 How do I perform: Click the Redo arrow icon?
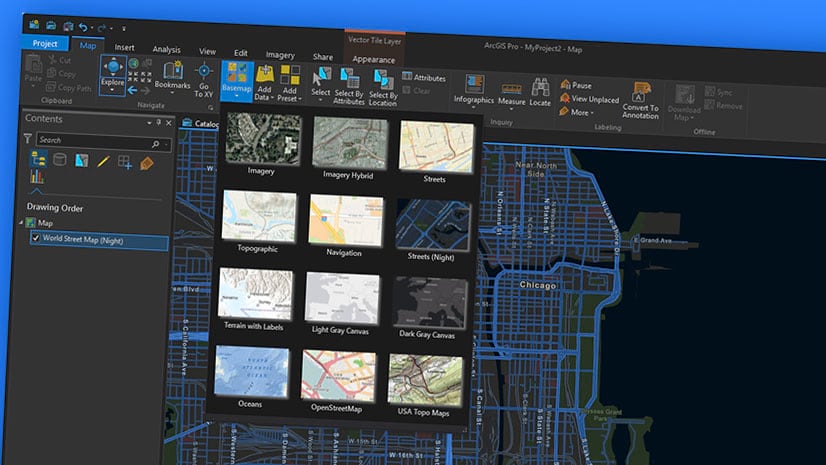pyautogui.click(x=102, y=28)
